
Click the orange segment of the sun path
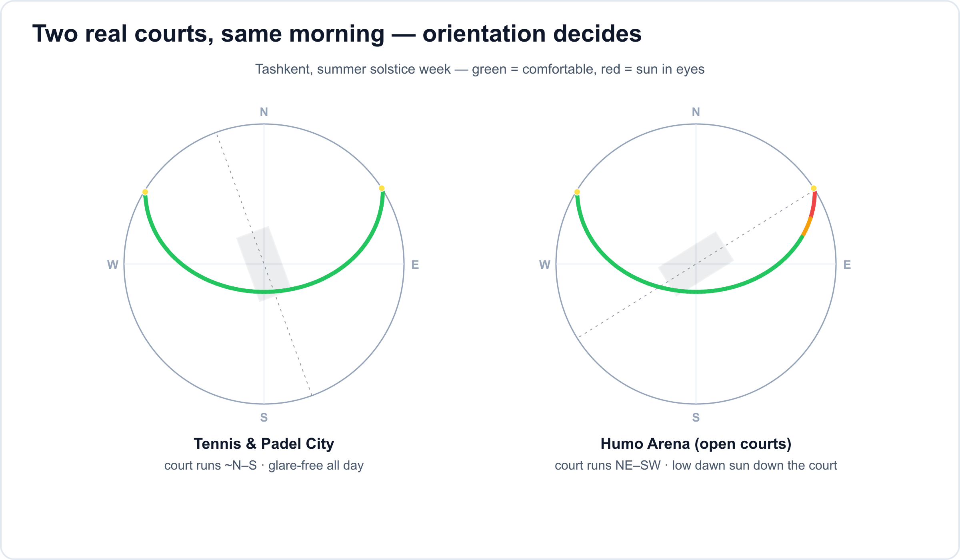point(806,227)
